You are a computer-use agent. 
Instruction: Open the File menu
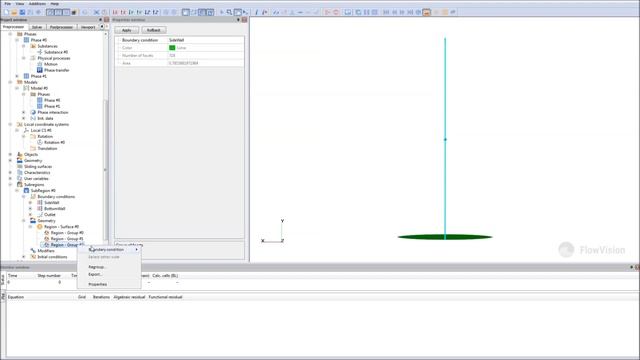[7, 4]
